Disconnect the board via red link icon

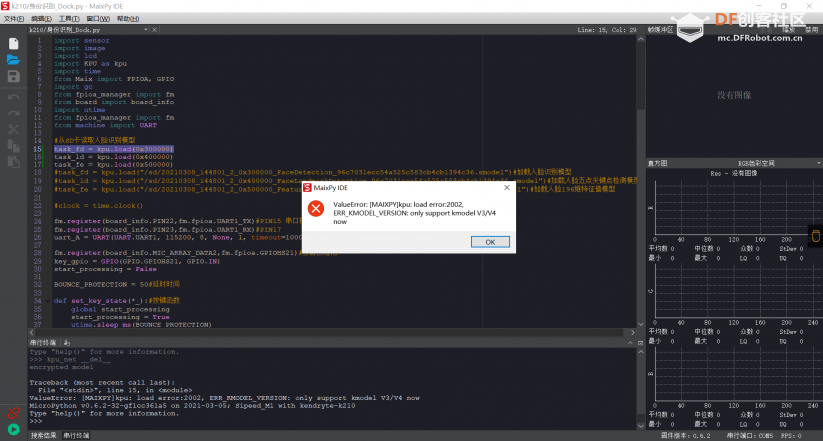pos(14,412)
